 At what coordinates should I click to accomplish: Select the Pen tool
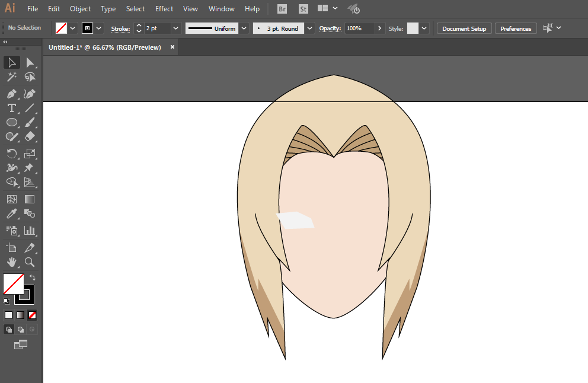tap(12, 94)
